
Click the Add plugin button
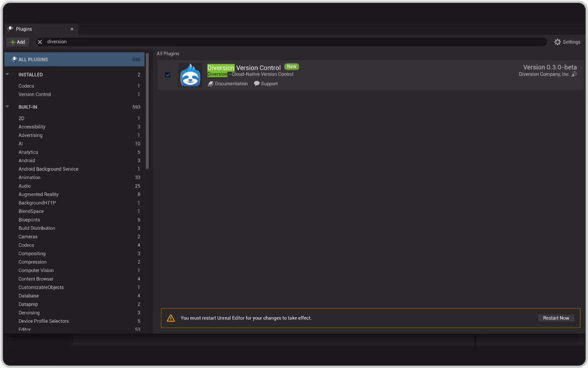[x=18, y=42]
